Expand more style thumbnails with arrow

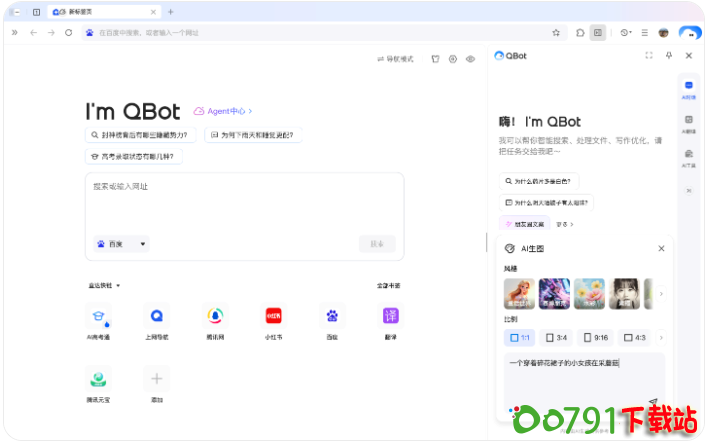click(x=661, y=294)
